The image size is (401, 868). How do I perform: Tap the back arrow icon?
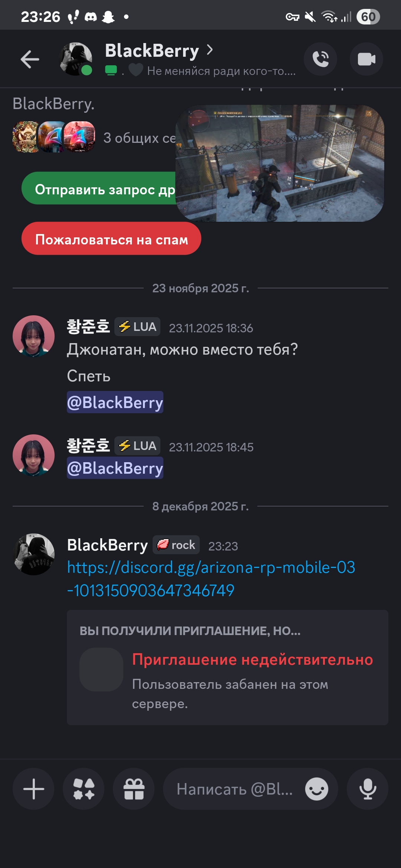(30, 59)
